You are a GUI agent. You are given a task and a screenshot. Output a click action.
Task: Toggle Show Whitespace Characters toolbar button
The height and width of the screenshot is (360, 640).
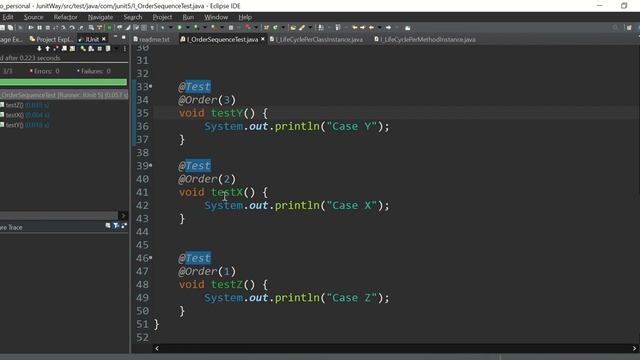152,27
